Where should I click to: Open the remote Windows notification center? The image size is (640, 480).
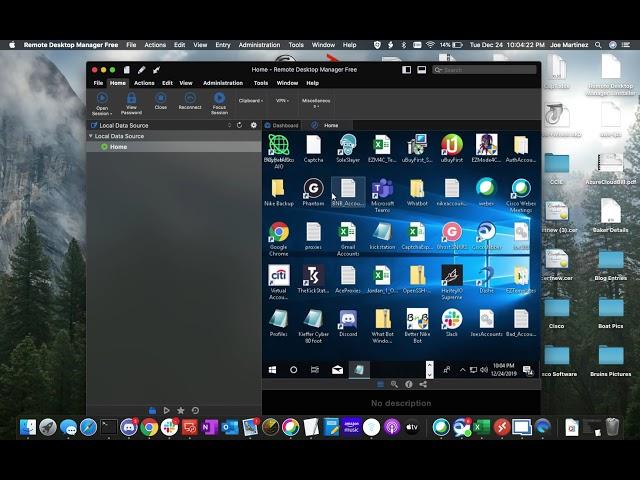tap(528, 370)
